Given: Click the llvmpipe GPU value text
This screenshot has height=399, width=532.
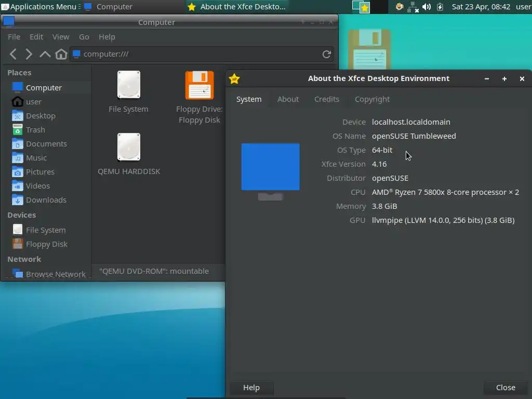Looking at the screenshot, I should [x=443, y=220].
